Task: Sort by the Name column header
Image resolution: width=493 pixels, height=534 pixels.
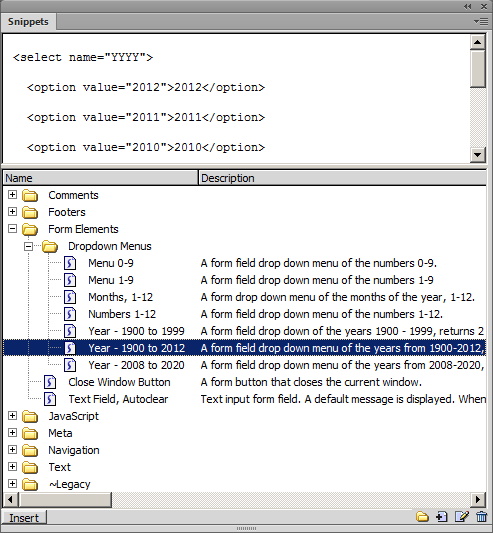Action: pyautogui.click(x=100, y=178)
